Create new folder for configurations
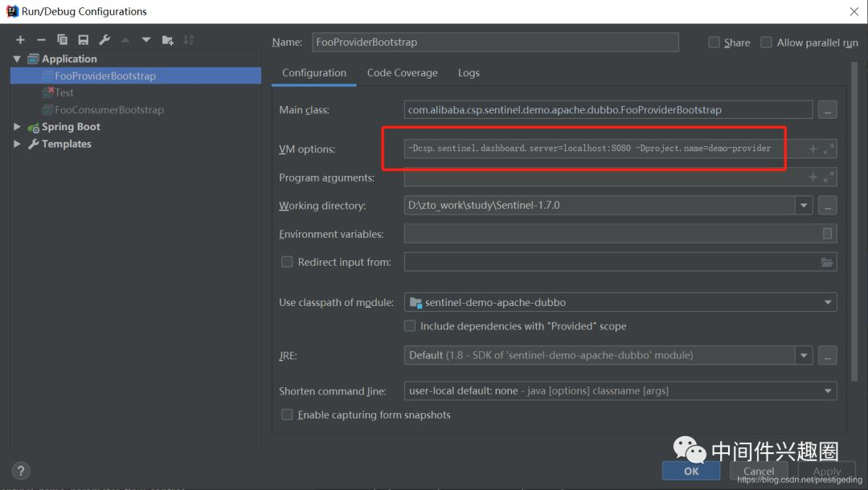This screenshot has height=490, width=868. 167,40
